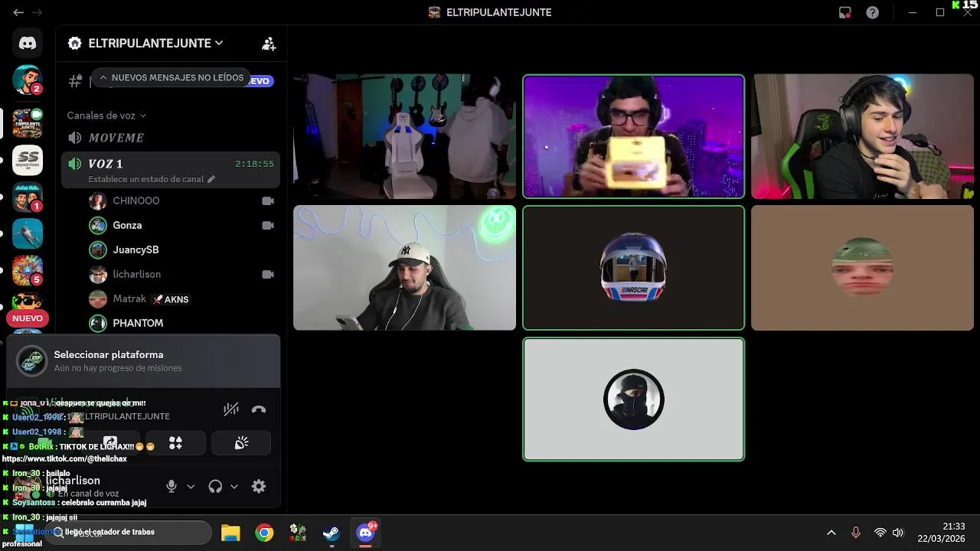The height and width of the screenshot is (551, 980).
Task: Toggle noise suppression icon
Action: click(x=230, y=409)
